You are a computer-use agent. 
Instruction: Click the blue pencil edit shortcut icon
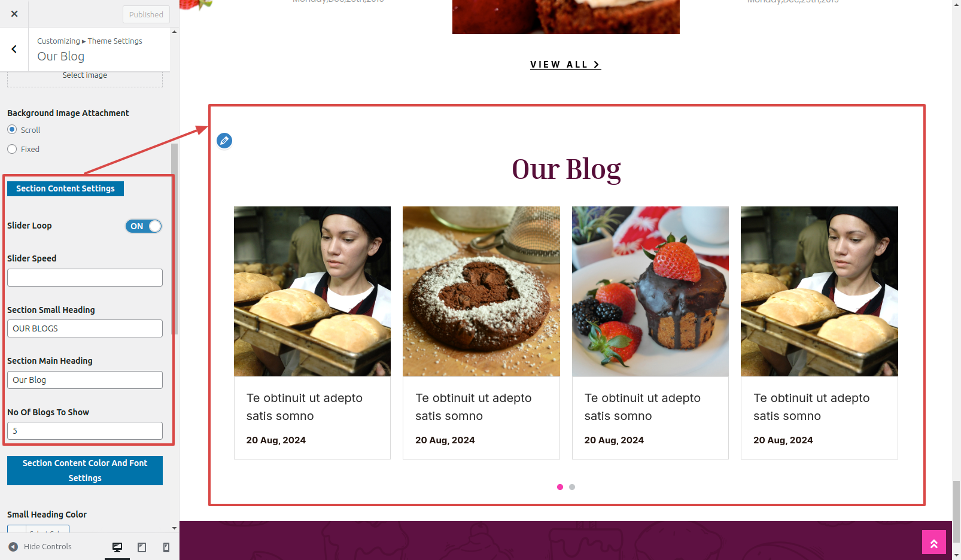[x=224, y=141]
